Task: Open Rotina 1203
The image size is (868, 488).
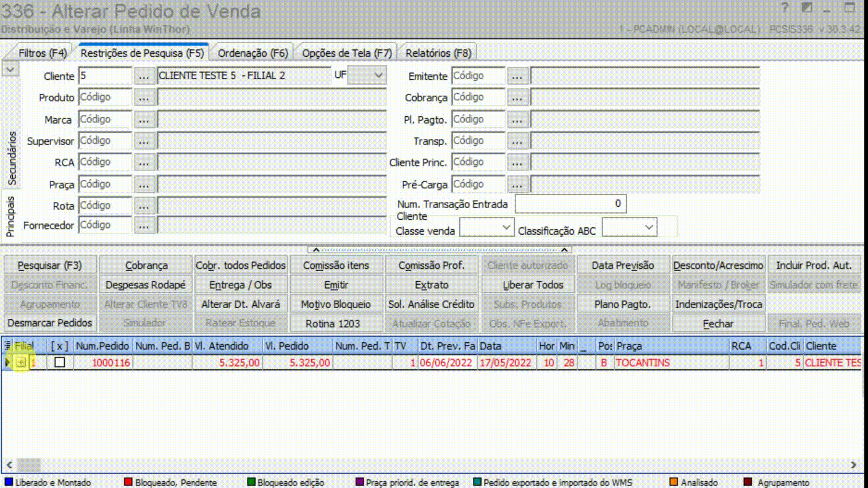Action: click(x=336, y=323)
